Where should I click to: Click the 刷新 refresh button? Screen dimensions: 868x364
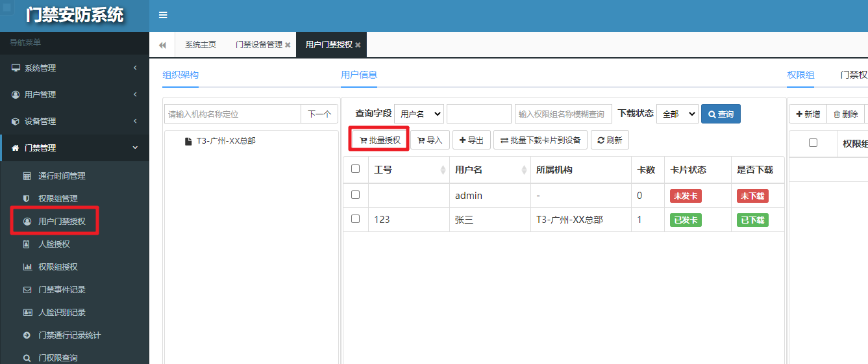(x=610, y=140)
